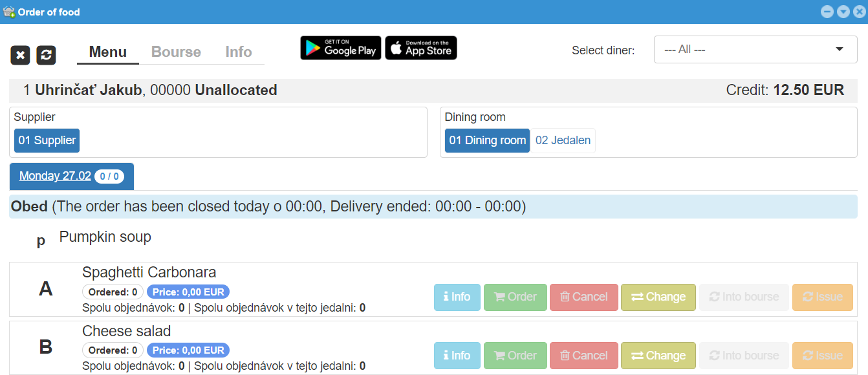868x375 pixels.
Task: Click Change button for Spaghetti Carbonara
Action: tap(658, 297)
